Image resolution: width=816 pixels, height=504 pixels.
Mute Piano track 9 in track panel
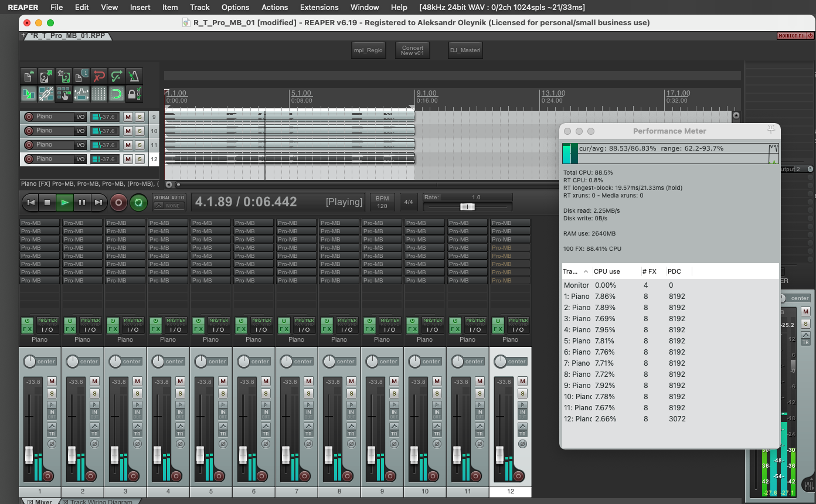(128, 117)
